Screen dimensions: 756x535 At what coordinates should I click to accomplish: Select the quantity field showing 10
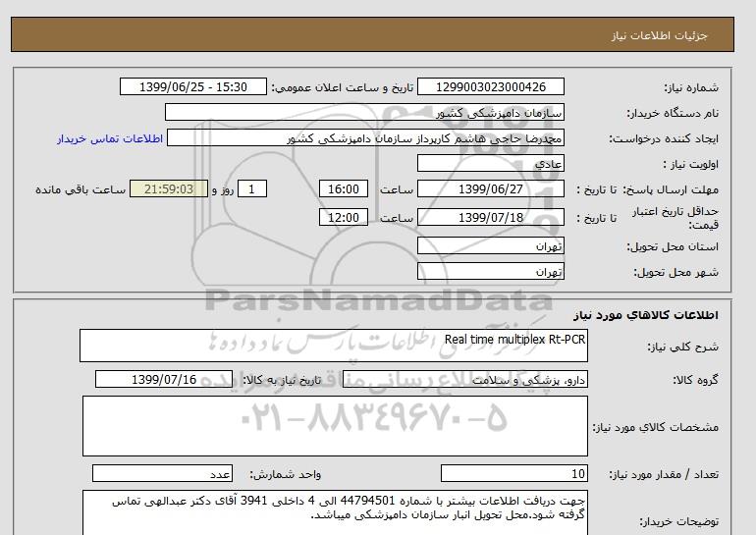(x=513, y=473)
